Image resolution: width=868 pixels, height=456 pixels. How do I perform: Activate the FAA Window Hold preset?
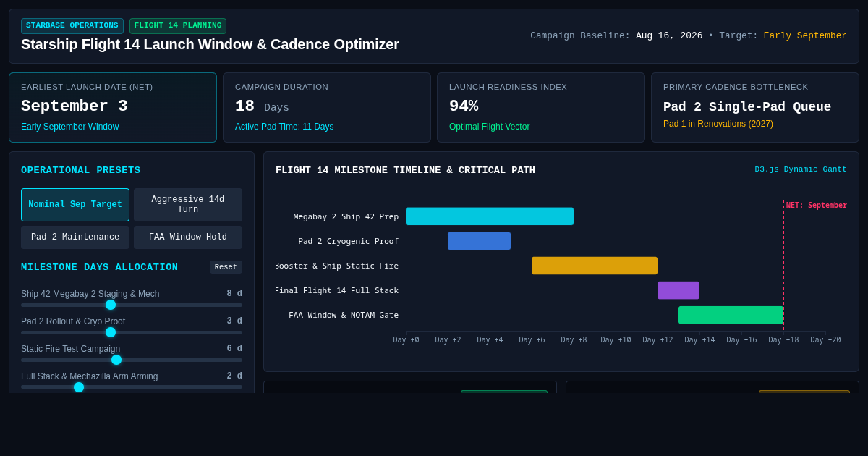point(188,237)
